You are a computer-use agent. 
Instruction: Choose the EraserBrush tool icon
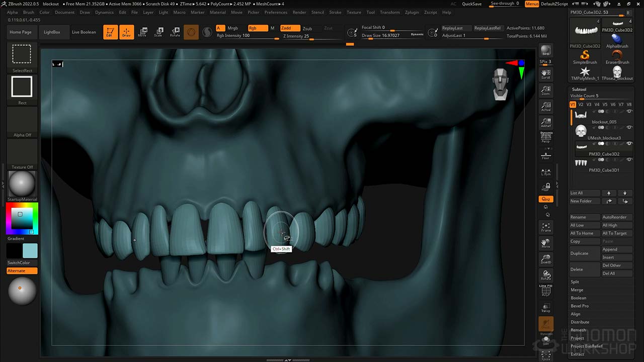click(617, 55)
